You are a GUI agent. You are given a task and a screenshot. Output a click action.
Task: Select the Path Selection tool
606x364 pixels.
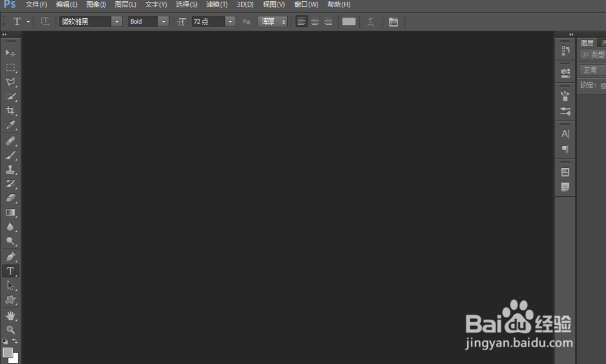point(10,285)
